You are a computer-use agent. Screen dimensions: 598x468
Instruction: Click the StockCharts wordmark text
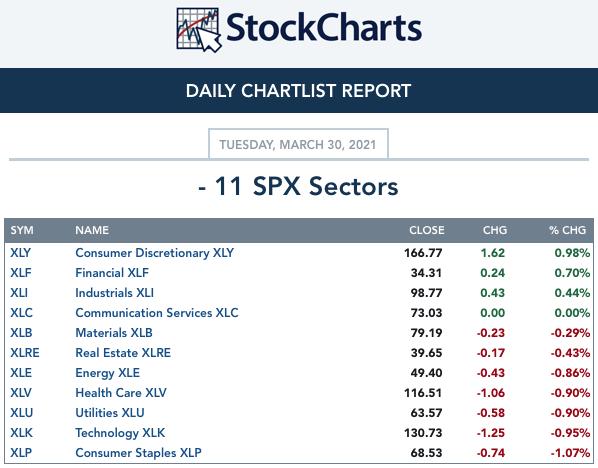pyautogui.click(x=324, y=27)
